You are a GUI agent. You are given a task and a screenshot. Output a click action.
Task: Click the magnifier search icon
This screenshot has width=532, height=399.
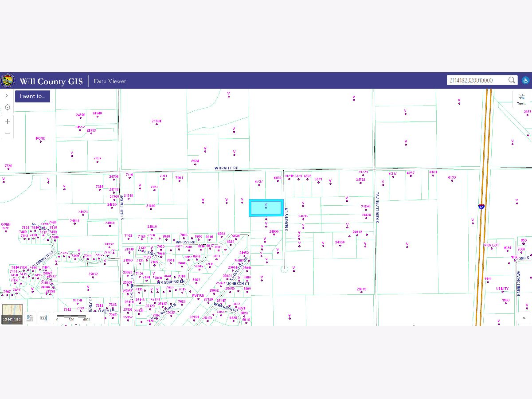click(x=512, y=80)
